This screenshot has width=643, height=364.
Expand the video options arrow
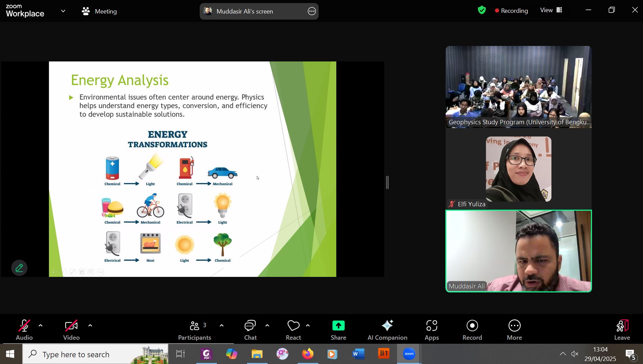pyautogui.click(x=90, y=326)
